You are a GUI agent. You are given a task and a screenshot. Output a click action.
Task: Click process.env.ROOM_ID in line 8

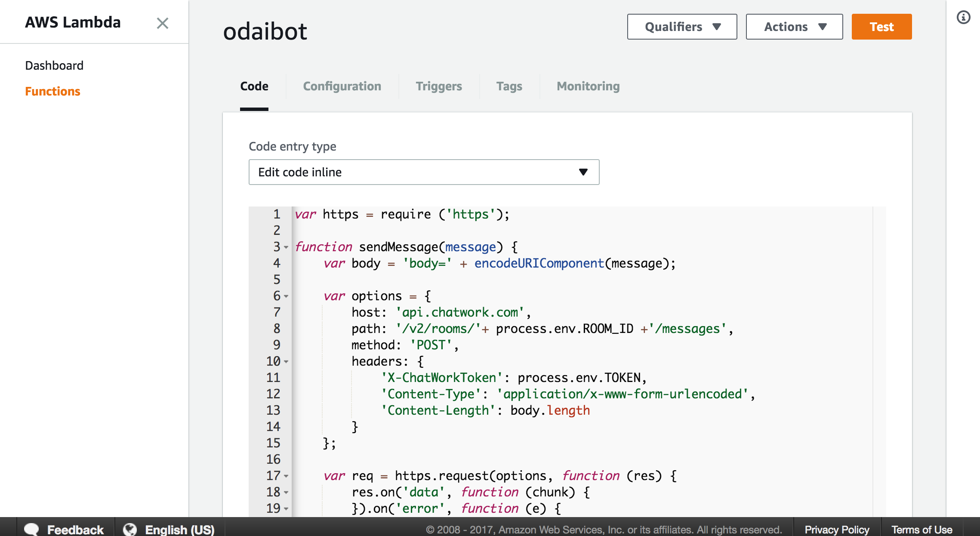[564, 329]
